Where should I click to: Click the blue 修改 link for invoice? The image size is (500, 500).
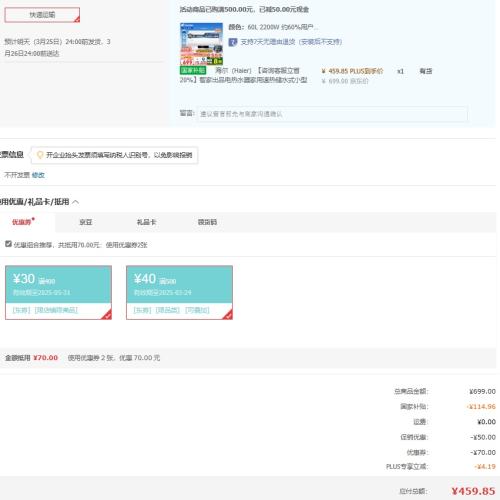38,175
